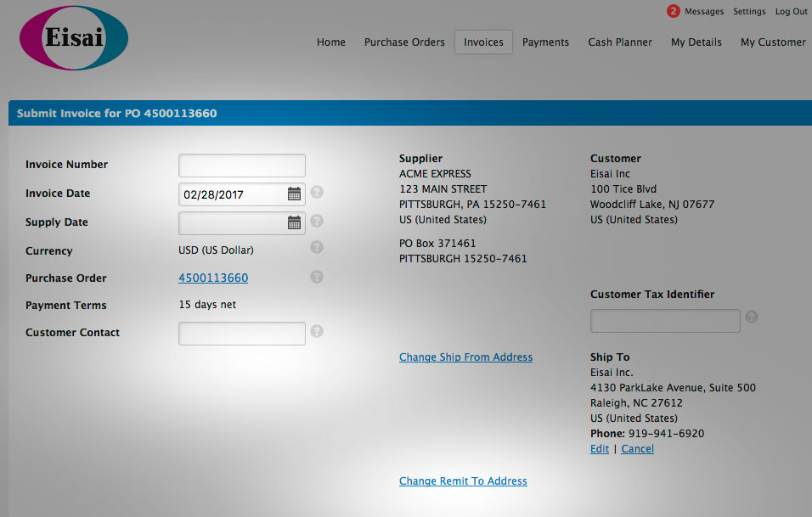812x517 pixels.
Task: Show help for Customer Contact field
Action: tap(317, 331)
